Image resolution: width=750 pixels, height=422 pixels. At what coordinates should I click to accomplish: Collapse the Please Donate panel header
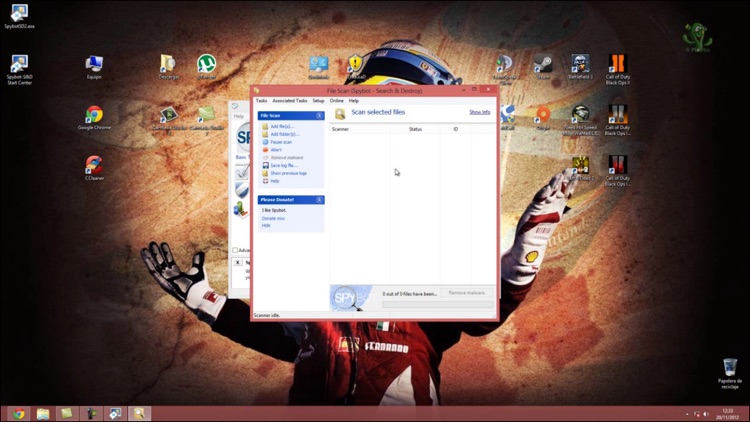319,200
